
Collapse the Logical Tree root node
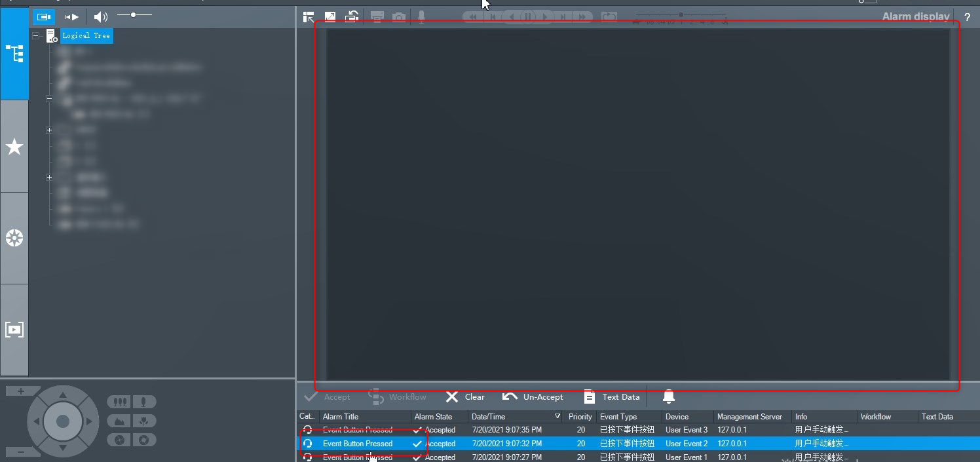(x=35, y=36)
